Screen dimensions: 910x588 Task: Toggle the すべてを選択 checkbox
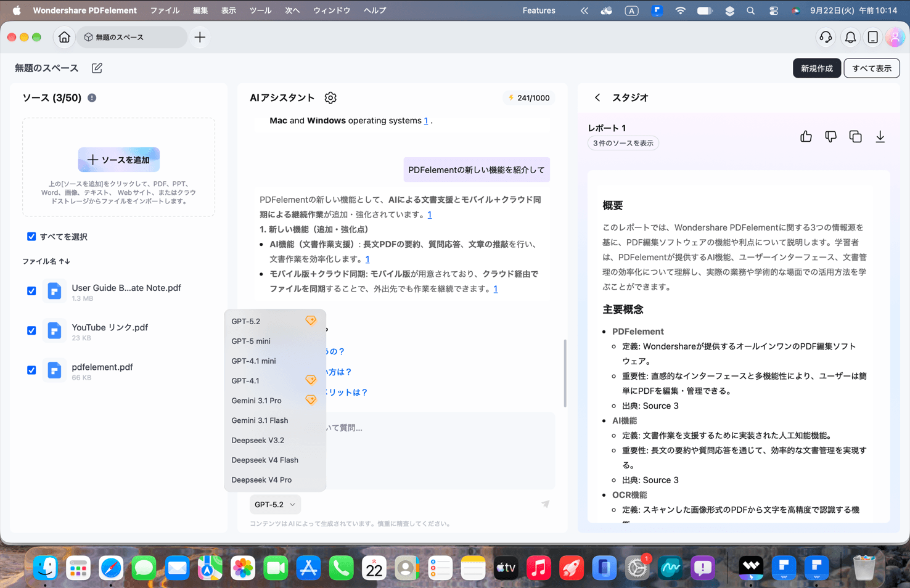point(31,237)
